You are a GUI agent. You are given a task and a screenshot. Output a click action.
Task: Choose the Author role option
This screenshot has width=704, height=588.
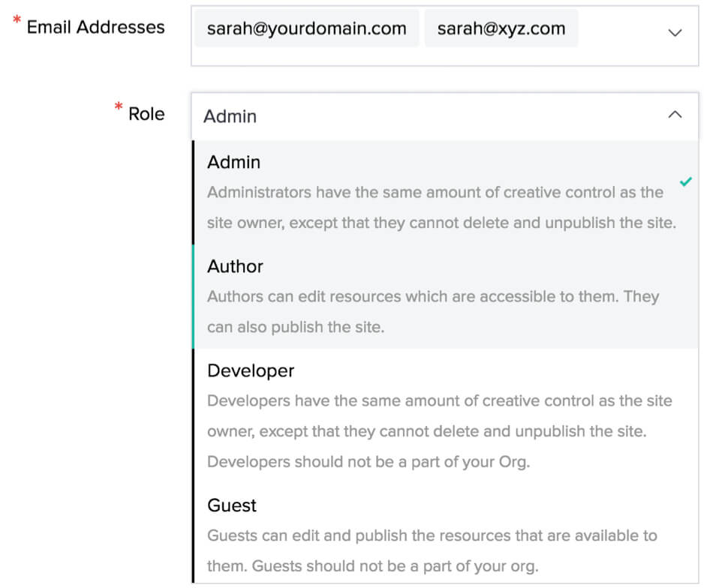(x=236, y=266)
